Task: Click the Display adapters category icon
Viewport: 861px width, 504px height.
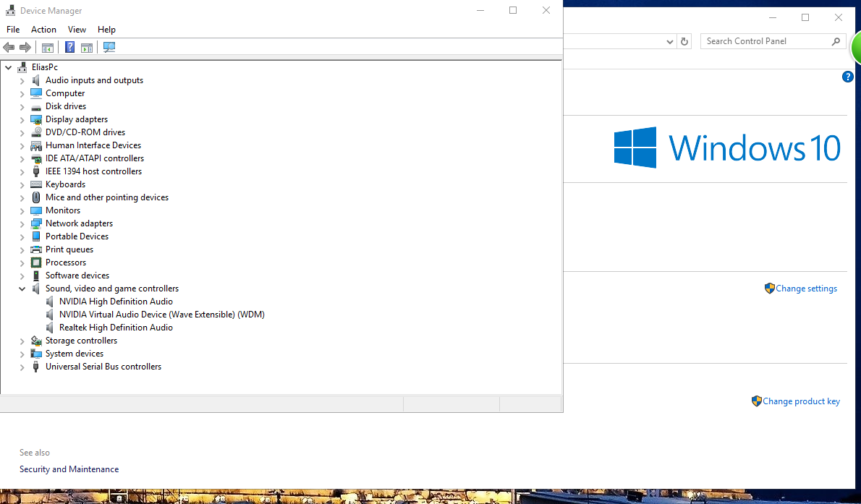Action: [x=36, y=119]
